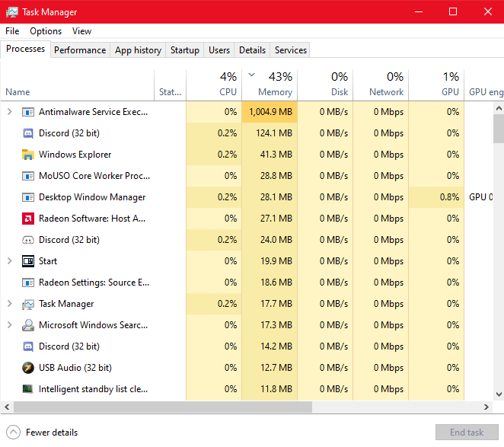Image resolution: width=504 pixels, height=447 pixels.
Task: Expand the Start process group
Action: [x=9, y=261]
